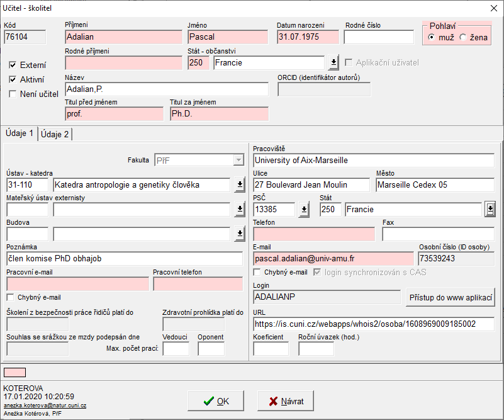Image resolution: width=504 pixels, height=420 pixels.
Task: Click the green checkmark OK button
Action: pos(216,401)
